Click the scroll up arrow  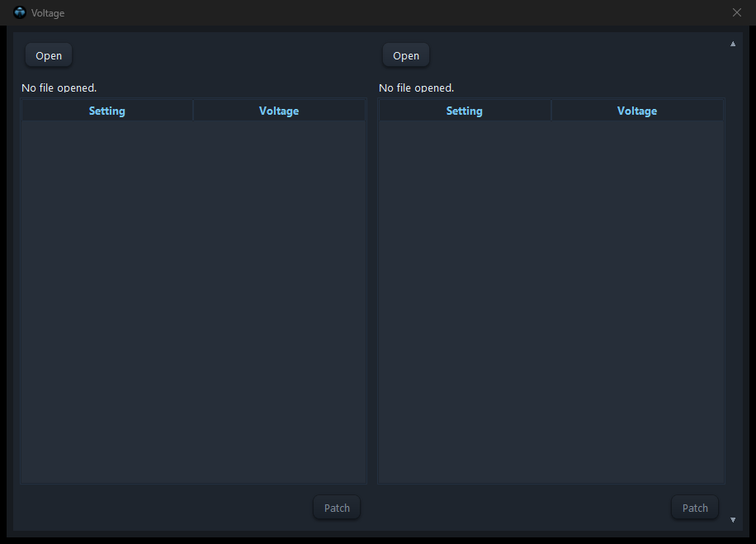[x=733, y=44]
